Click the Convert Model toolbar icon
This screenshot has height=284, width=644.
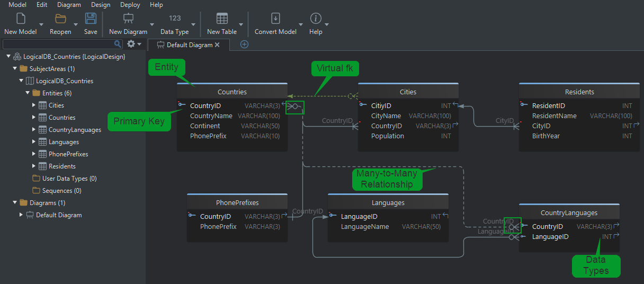(275, 19)
